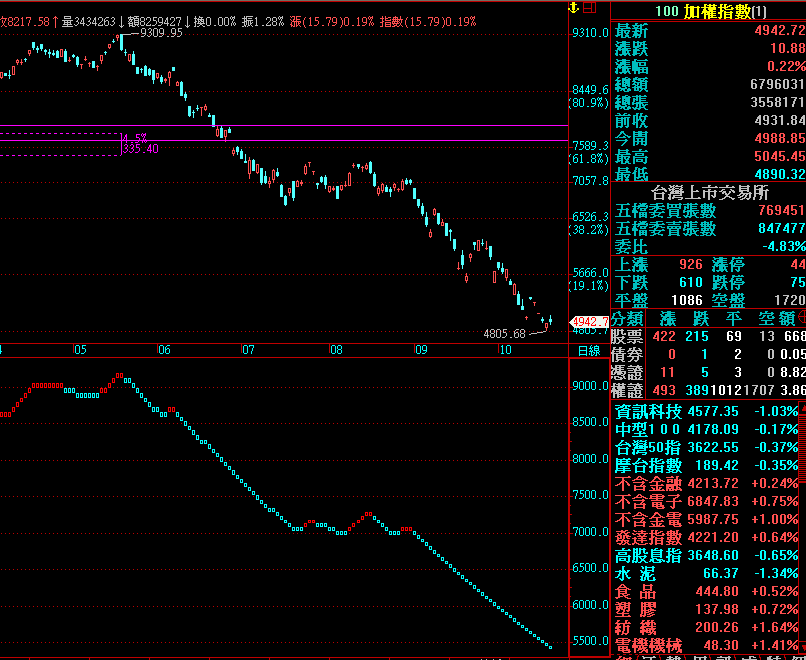Click the 漲跌 value 10.88
This screenshot has width=806, height=660.
(x=787, y=48)
